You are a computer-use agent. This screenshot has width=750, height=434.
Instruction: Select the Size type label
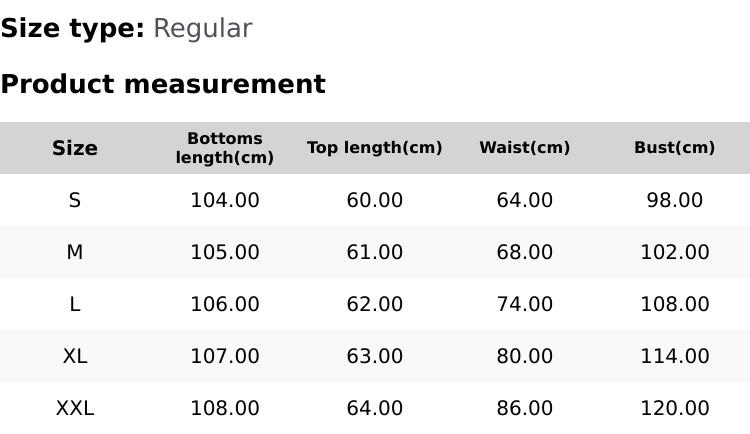[72, 28]
